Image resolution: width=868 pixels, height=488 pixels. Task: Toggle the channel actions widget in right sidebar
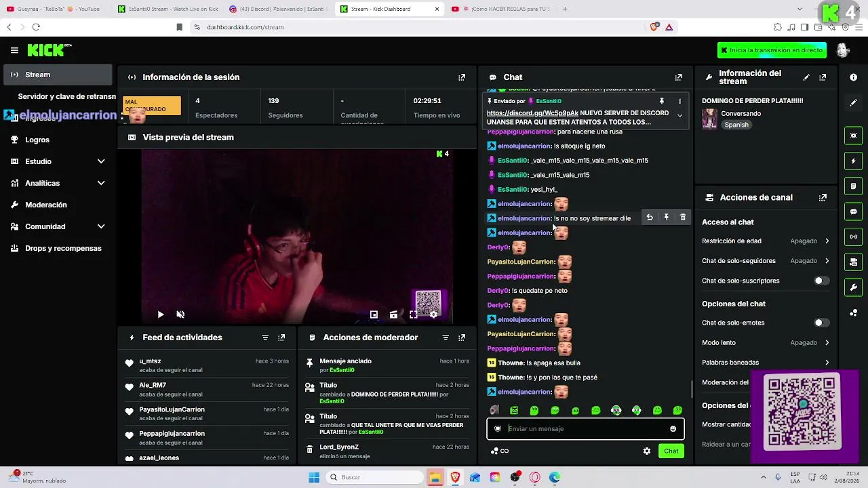click(853, 262)
